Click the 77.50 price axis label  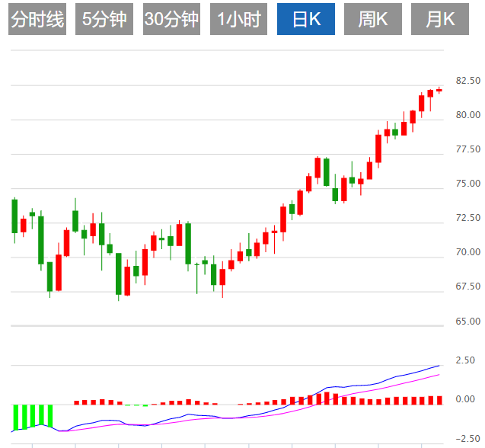(468, 149)
